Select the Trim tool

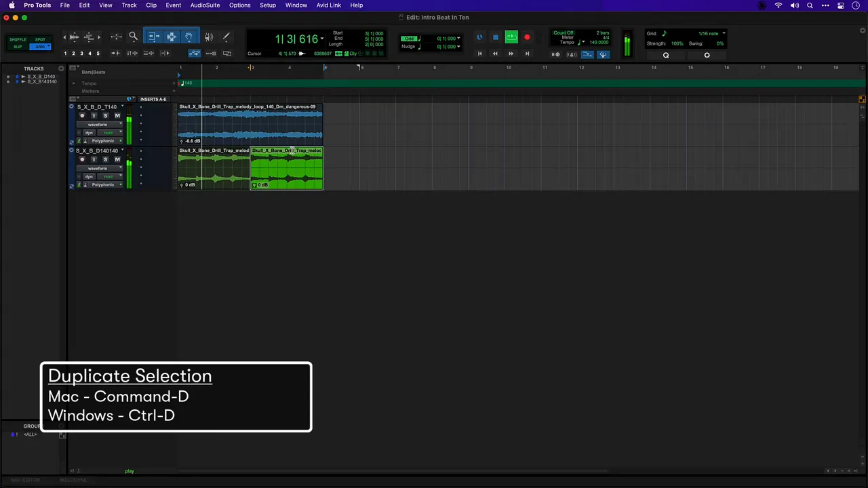pos(154,37)
